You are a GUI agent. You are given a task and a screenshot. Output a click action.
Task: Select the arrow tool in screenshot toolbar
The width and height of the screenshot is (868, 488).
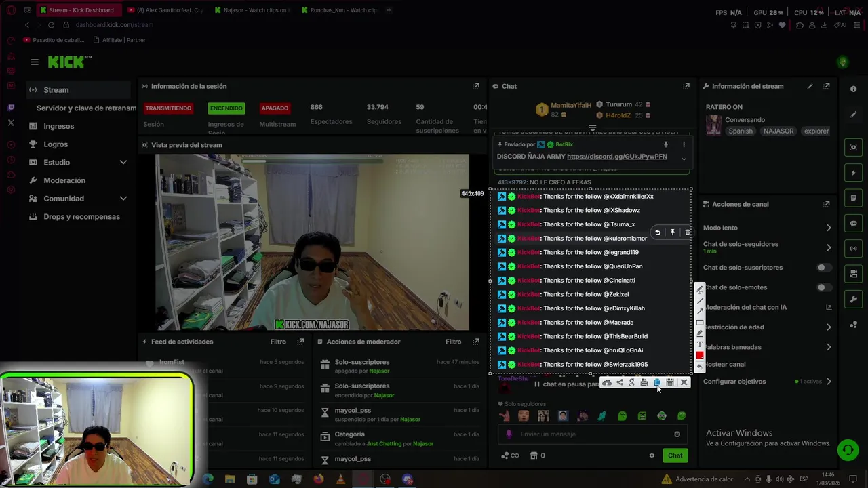pos(700,311)
